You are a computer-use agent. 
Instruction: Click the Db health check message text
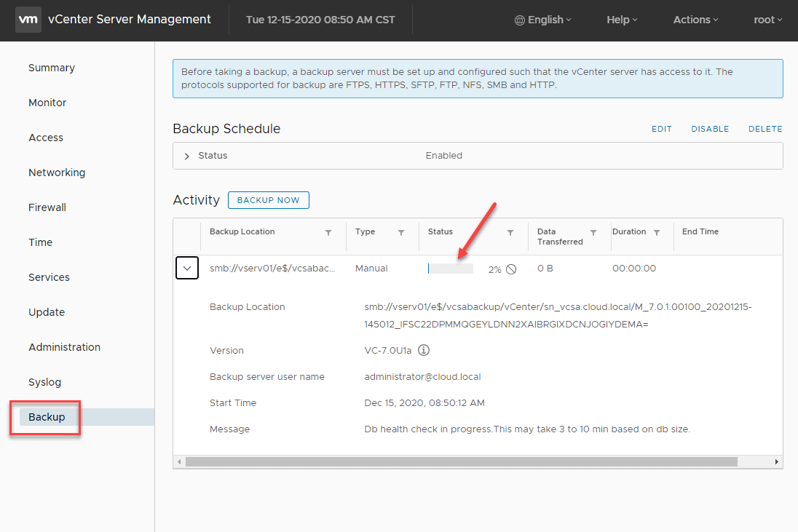tap(527, 429)
